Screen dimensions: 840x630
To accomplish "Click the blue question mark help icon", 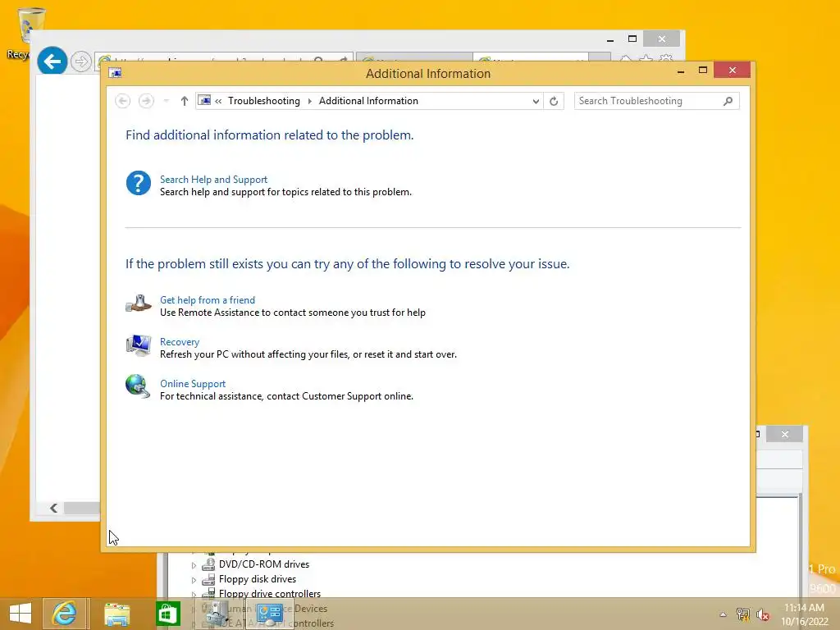I will click(x=138, y=183).
